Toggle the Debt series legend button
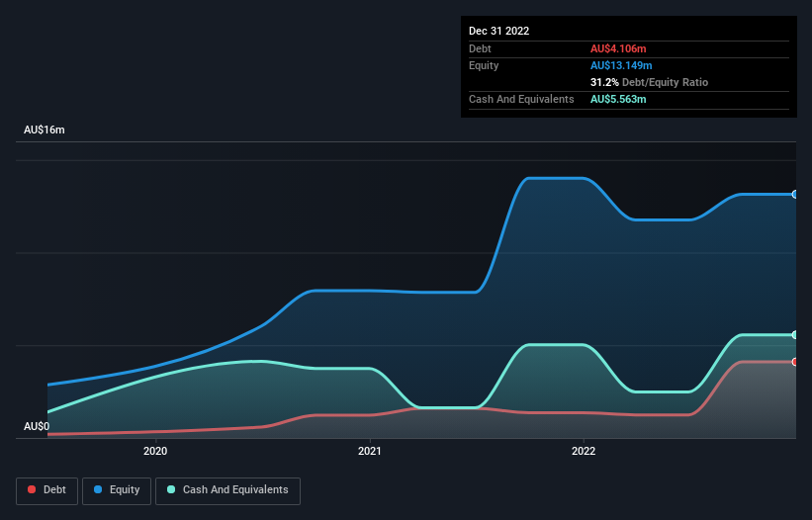The image size is (812, 520). (46, 490)
